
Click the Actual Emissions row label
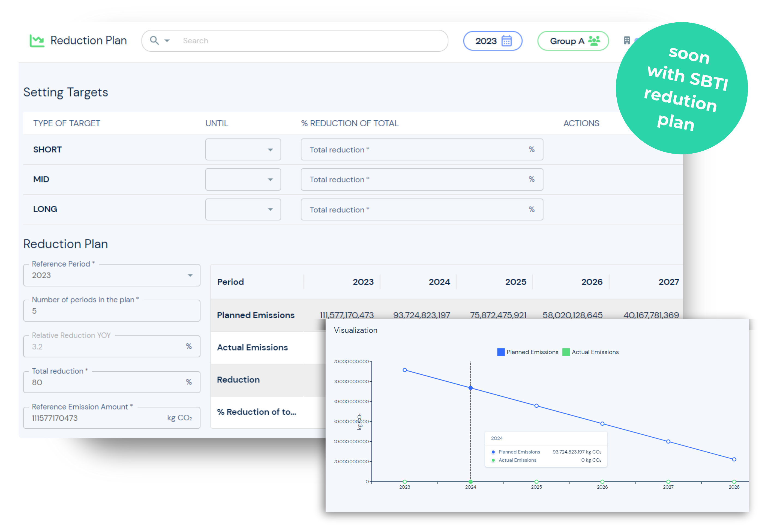pyautogui.click(x=252, y=347)
